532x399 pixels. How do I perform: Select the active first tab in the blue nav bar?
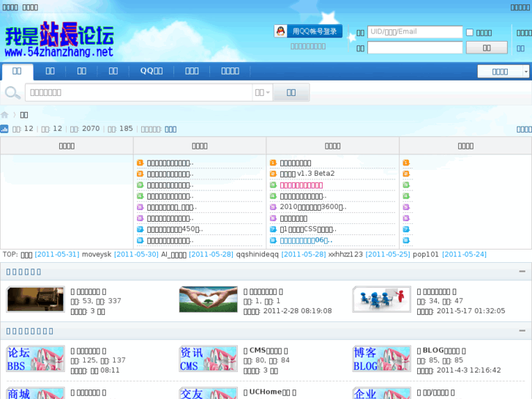[18, 71]
